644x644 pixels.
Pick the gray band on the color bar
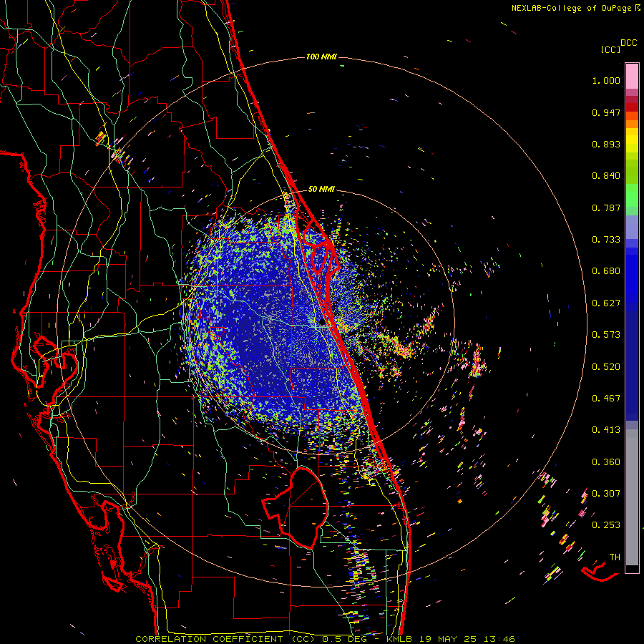pyautogui.click(x=632, y=497)
